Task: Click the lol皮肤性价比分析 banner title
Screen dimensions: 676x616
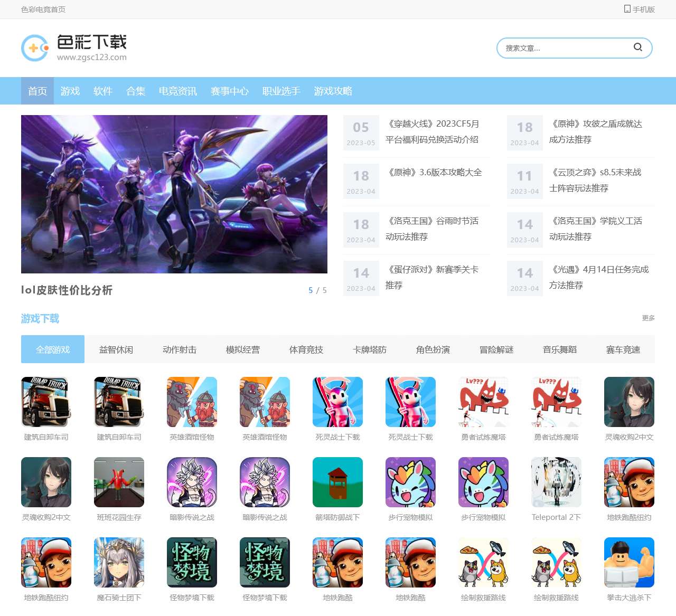Action: coord(67,290)
